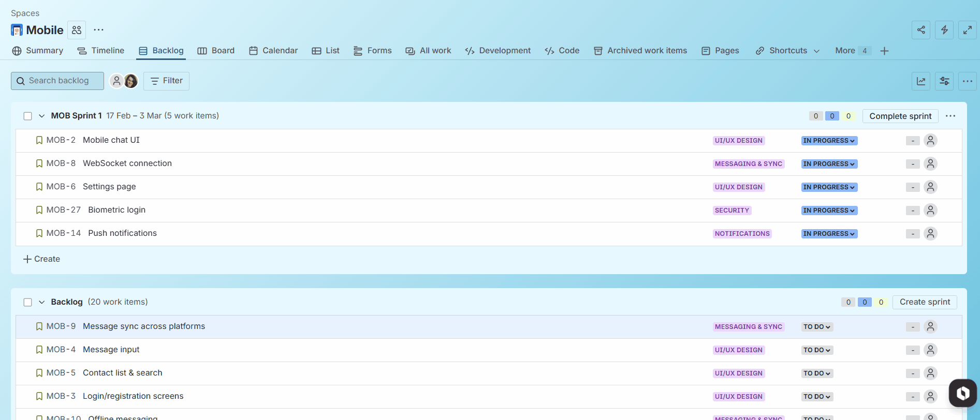Assign MOB-9 via its unassigned avatar
980x420 pixels.
click(x=930, y=327)
